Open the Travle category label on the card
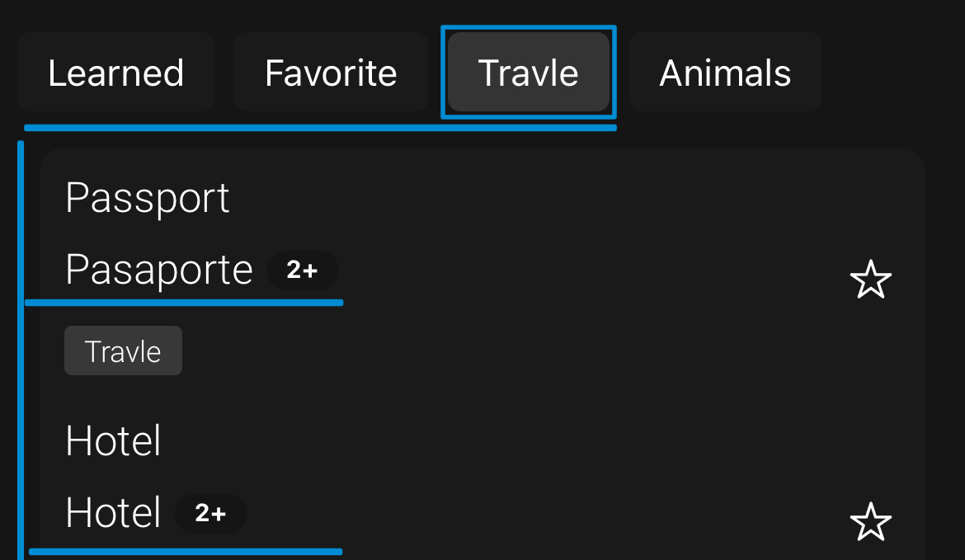 [x=123, y=350]
